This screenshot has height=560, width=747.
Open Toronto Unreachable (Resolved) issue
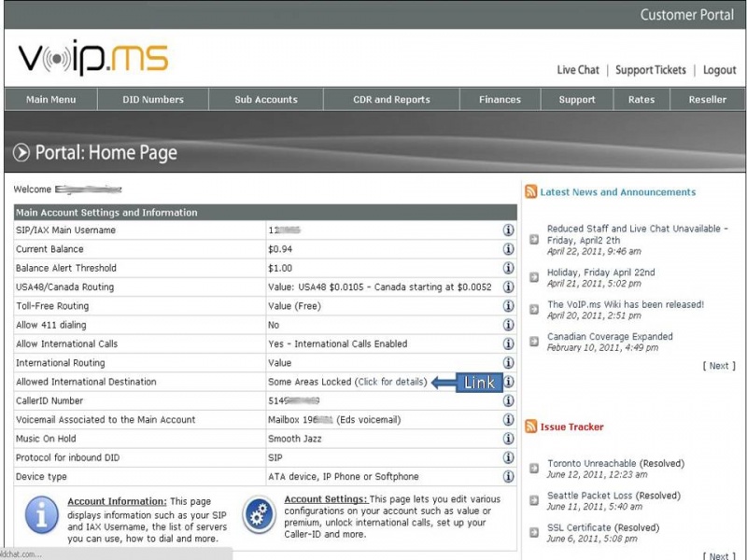[x=615, y=463]
